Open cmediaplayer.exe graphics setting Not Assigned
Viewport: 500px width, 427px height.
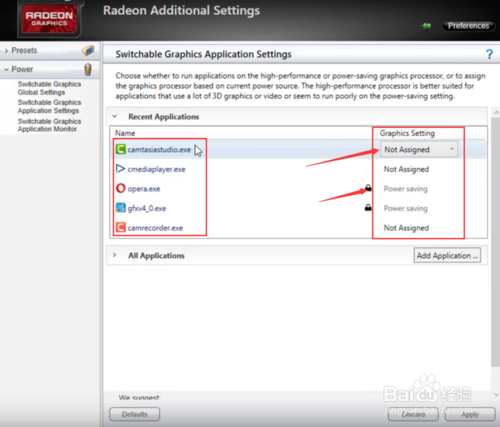(x=406, y=169)
